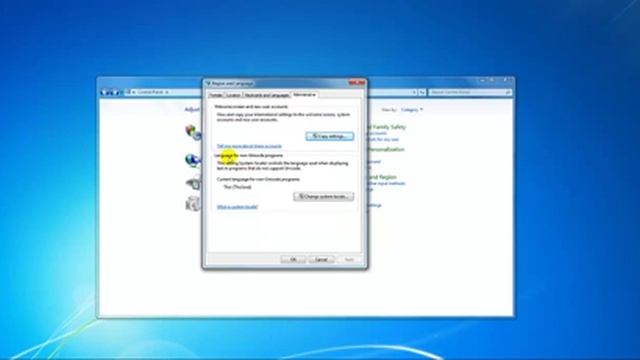Viewport: 640px width, 360px height.
Task: Click 'Control Panel' text in address breadcrumb
Action: coord(150,92)
